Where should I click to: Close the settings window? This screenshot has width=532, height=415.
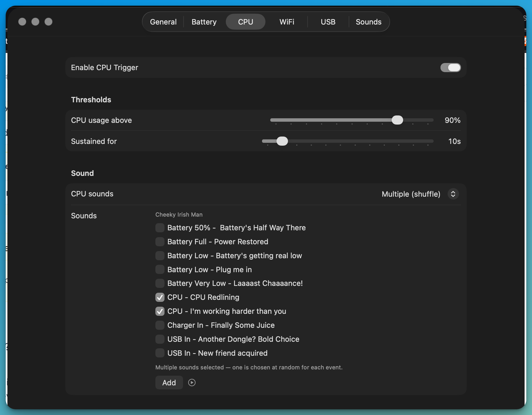(22, 22)
